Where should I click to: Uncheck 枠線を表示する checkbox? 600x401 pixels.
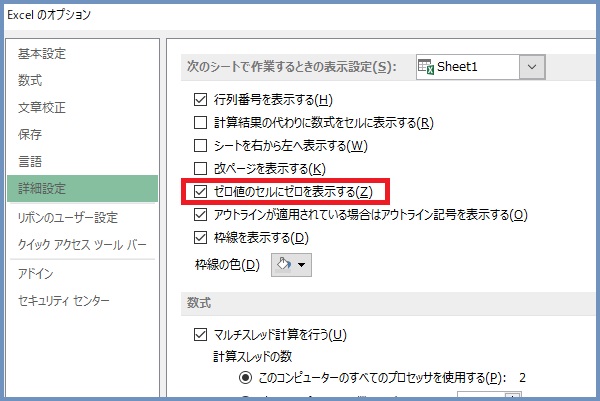[200, 238]
